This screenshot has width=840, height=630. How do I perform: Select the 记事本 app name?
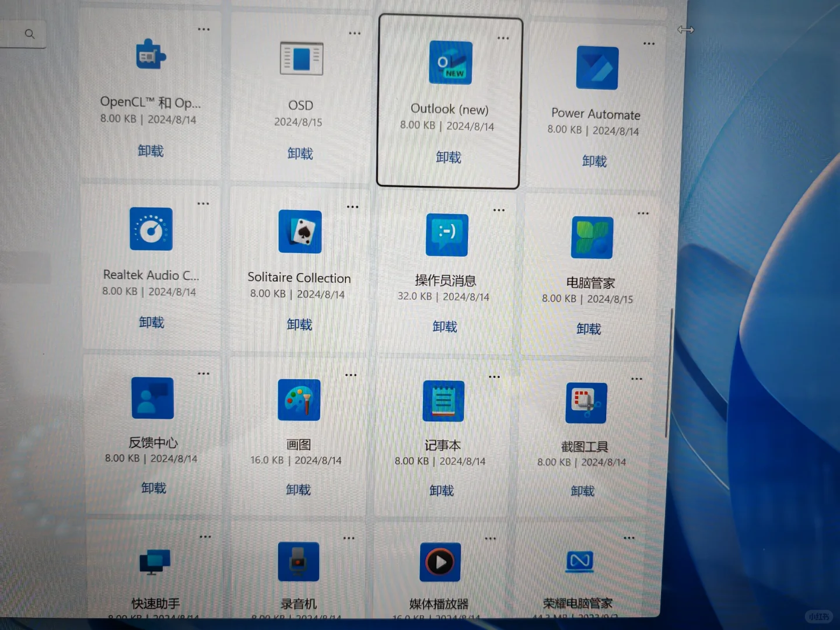[443, 446]
